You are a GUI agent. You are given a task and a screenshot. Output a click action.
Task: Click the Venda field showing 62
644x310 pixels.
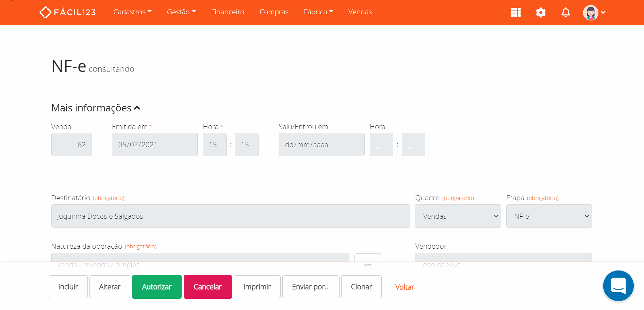71,144
